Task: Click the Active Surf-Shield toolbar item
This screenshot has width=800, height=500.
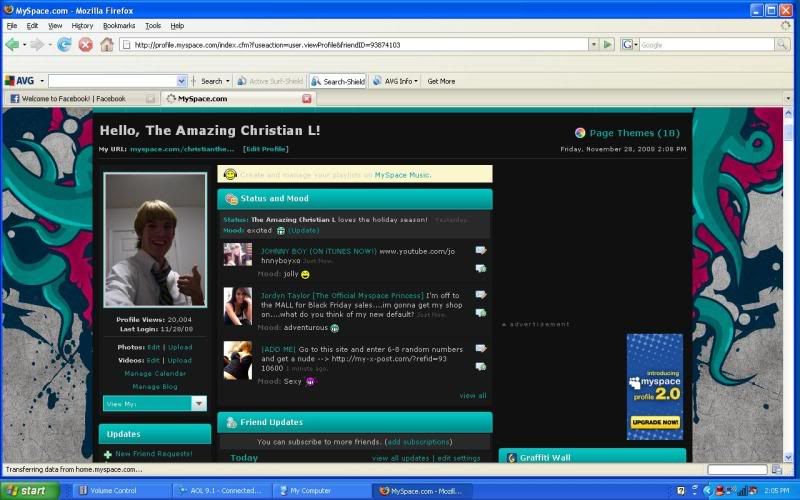Action: tap(270, 81)
